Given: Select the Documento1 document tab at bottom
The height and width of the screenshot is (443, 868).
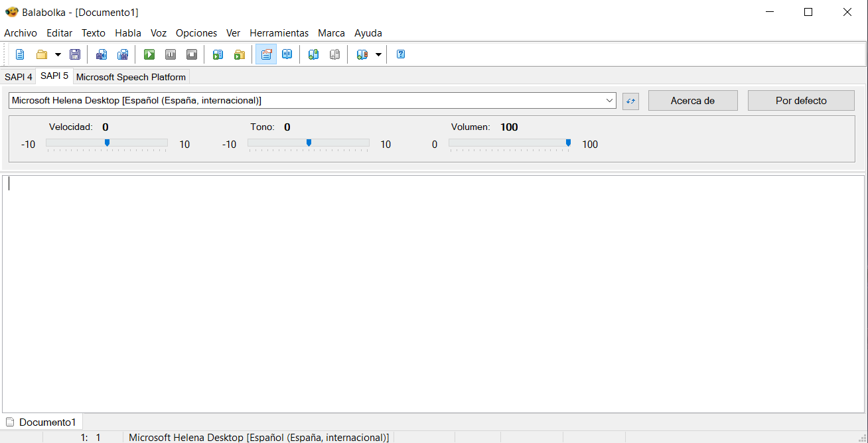Looking at the screenshot, I should (x=42, y=422).
